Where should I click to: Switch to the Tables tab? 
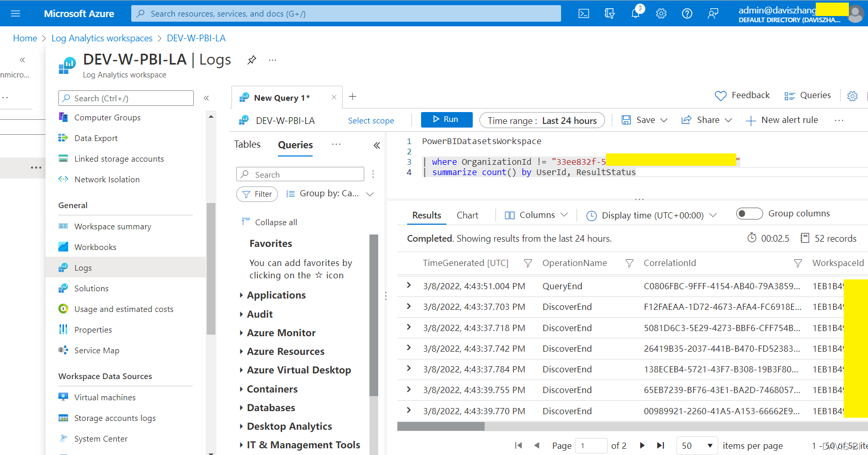tap(247, 145)
